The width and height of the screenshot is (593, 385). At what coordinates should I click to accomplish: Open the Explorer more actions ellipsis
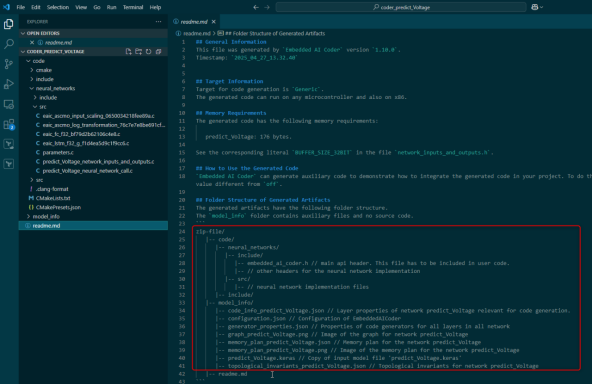[x=158, y=22]
